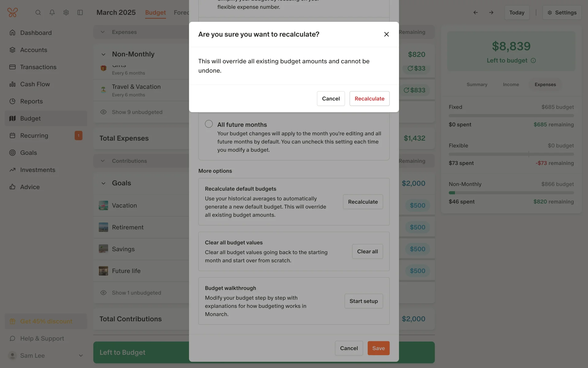Go to next month arrow
The image size is (588, 368).
(x=491, y=13)
